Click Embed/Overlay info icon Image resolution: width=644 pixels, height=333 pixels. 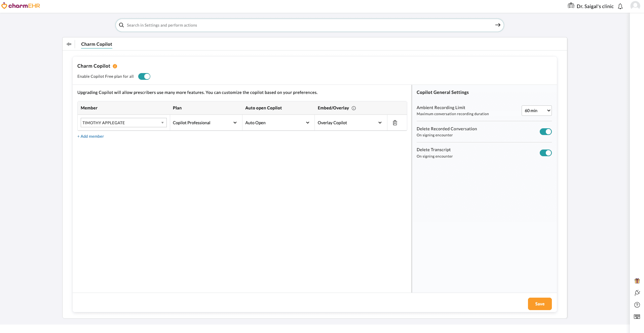pyautogui.click(x=354, y=108)
